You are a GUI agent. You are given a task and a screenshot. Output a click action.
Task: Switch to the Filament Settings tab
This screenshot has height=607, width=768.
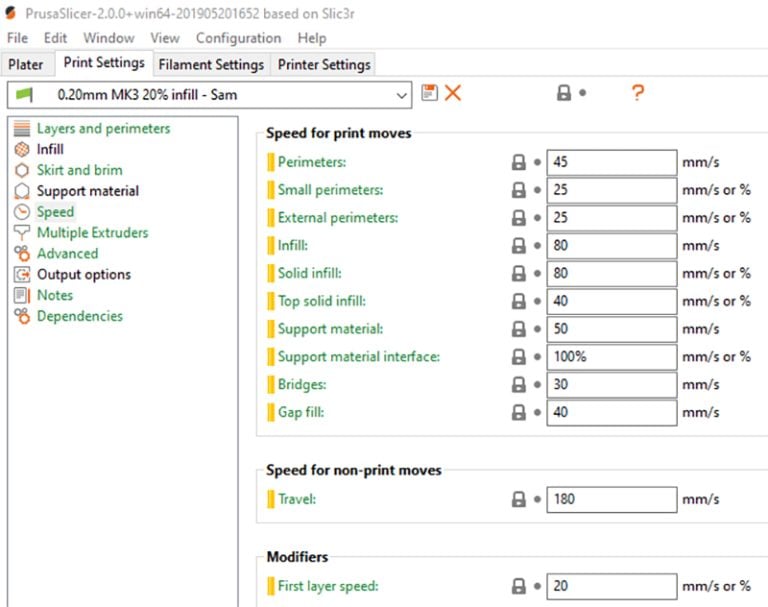point(211,64)
